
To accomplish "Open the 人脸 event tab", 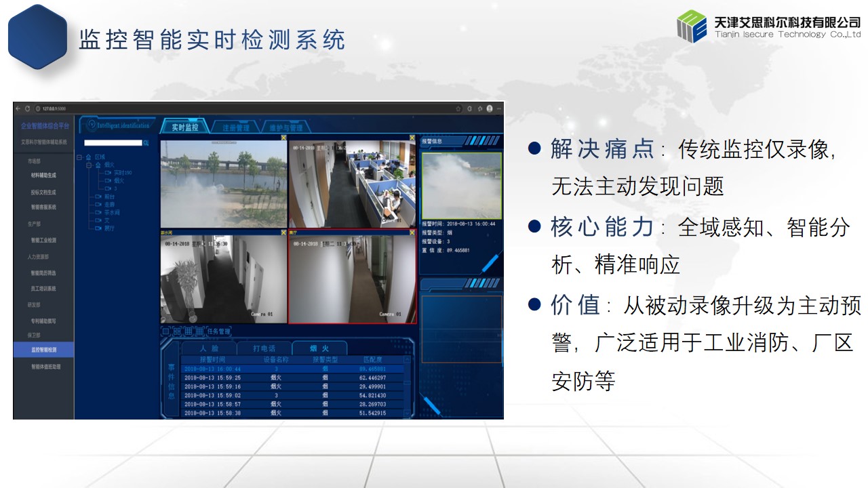I will click(209, 348).
